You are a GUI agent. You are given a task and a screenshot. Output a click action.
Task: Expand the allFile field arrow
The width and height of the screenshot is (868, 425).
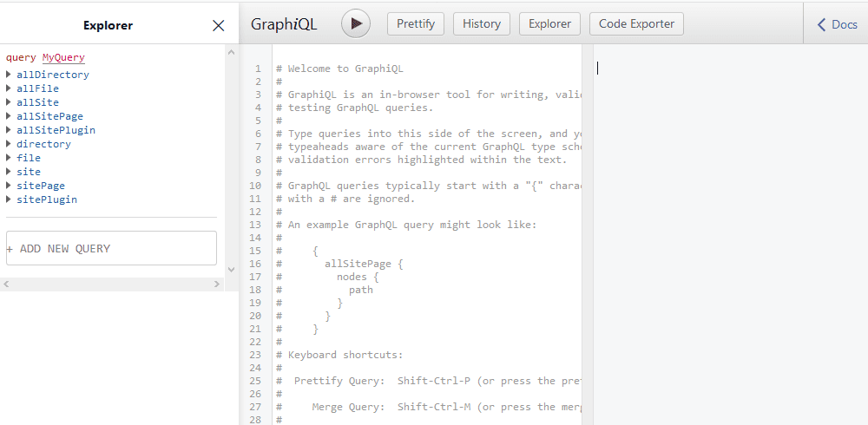point(9,88)
